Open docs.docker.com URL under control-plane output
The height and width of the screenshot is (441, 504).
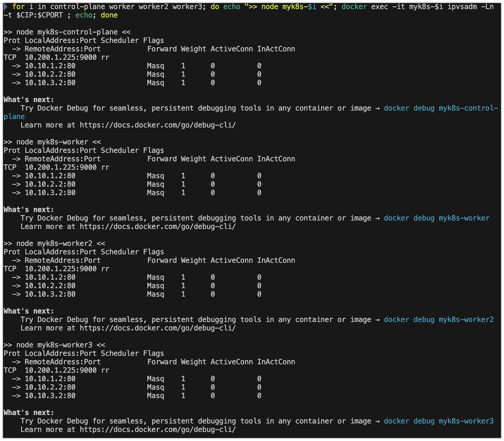pos(158,125)
